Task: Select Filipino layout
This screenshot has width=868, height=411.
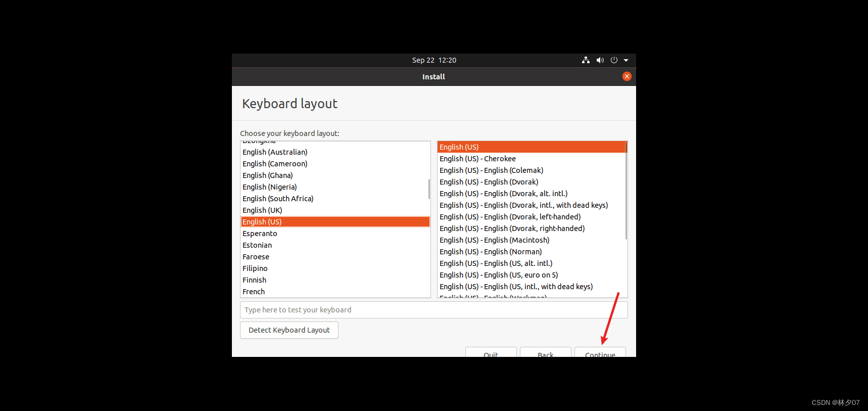Action: pos(335,268)
